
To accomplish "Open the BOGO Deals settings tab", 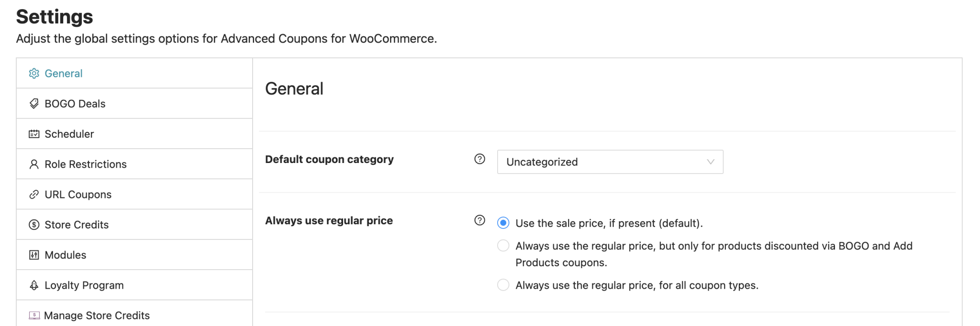I will pyautogui.click(x=75, y=104).
